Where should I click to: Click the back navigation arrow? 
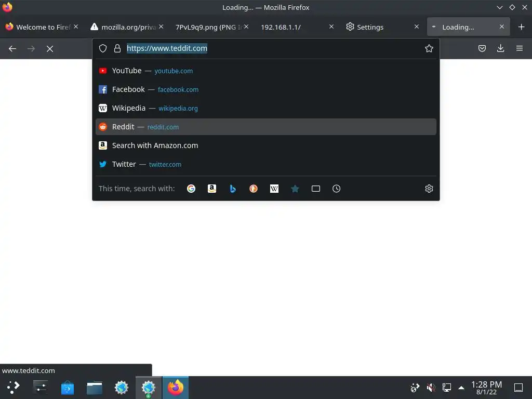tap(12, 49)
